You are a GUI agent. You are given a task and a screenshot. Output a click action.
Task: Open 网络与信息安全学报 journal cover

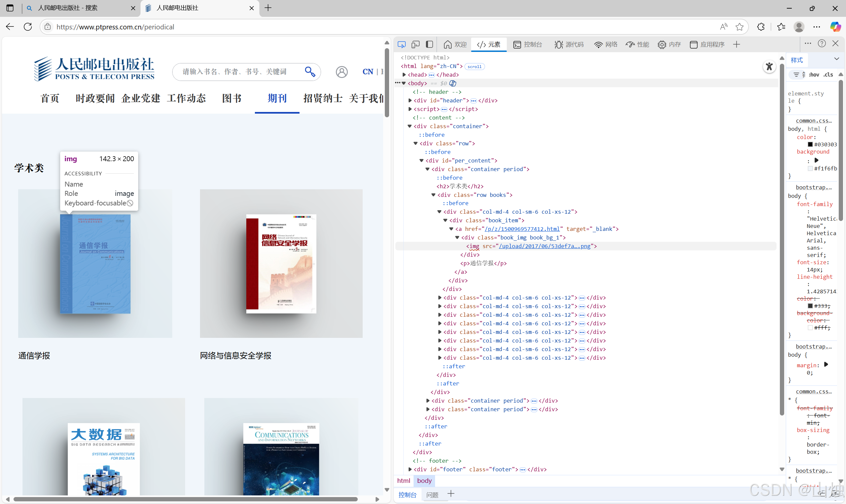point(281,264)
